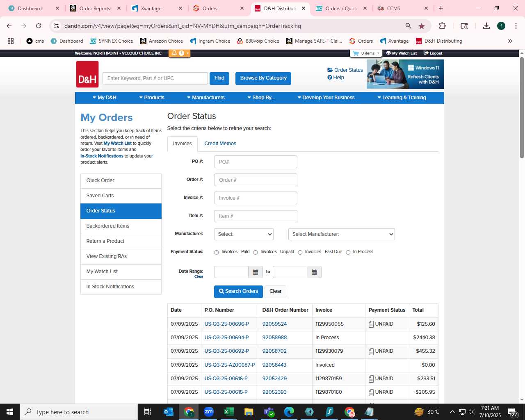525x420 pixels.
Task: Open the shopping cart 0 items
Action: 366,53
